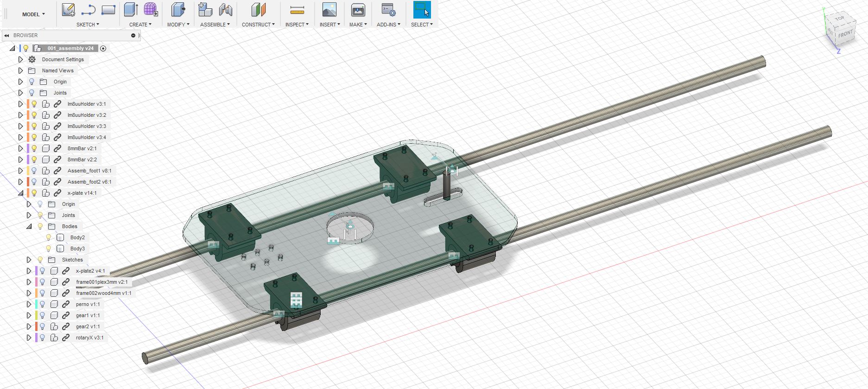
Task: Open the MODIFY menu
Action: click(178, 25)
